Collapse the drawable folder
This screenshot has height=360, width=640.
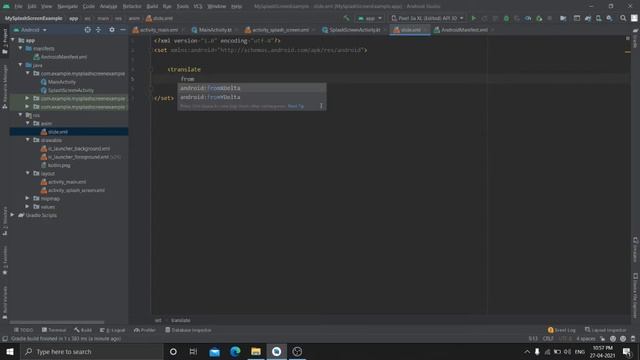tap(28, 140)
